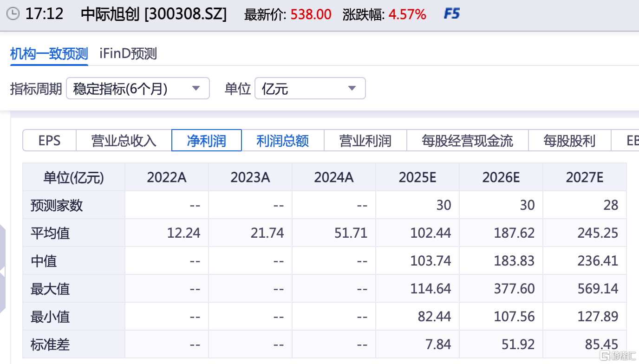The image size is (639, 364).
Task: Select the EPS metric tab
Action: pos(49,140)
